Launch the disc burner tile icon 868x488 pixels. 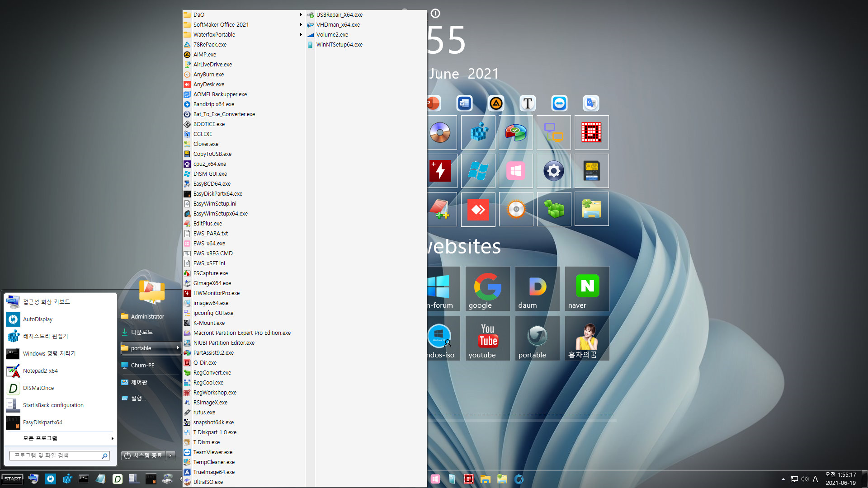440,132
